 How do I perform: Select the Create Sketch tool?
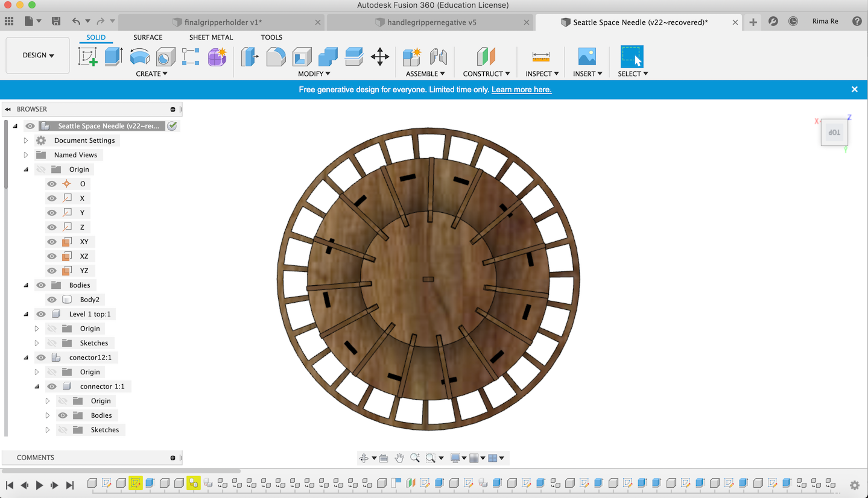tap(87, 57)
